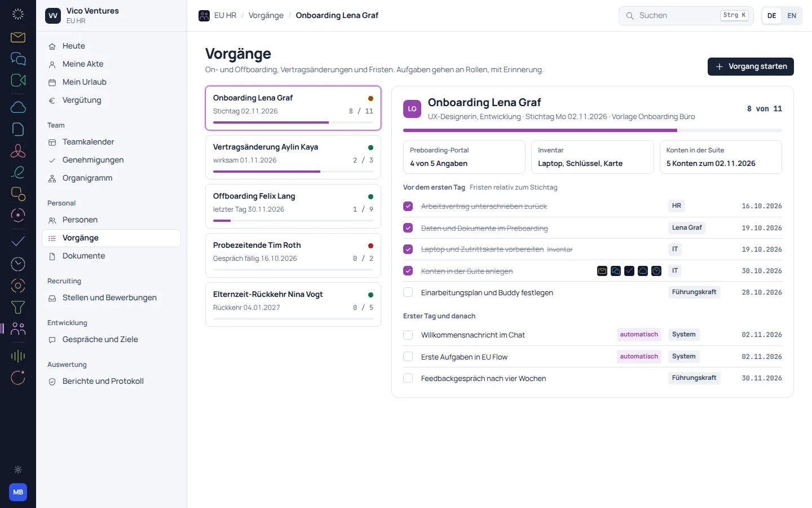The width and height of the screenshot is (812, 508).
Task: Uncheck 'Daten und Dokumente im Preboarding' task
Action: coord(408,228)
